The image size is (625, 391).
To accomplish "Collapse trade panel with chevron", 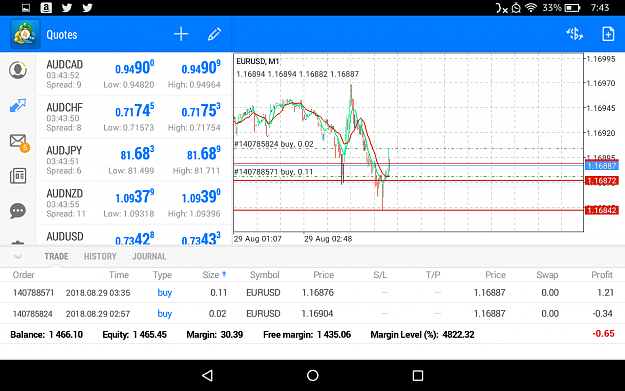I will coord(18,257).
